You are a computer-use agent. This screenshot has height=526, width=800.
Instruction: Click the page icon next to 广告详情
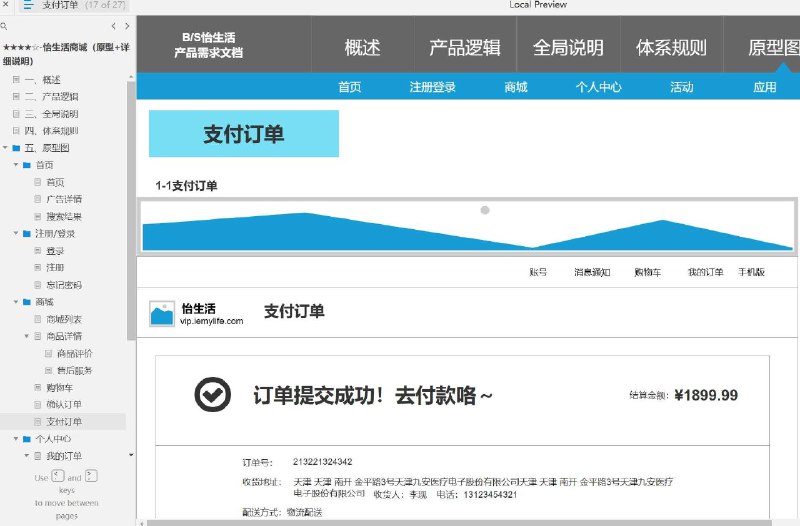pos(38,199)
